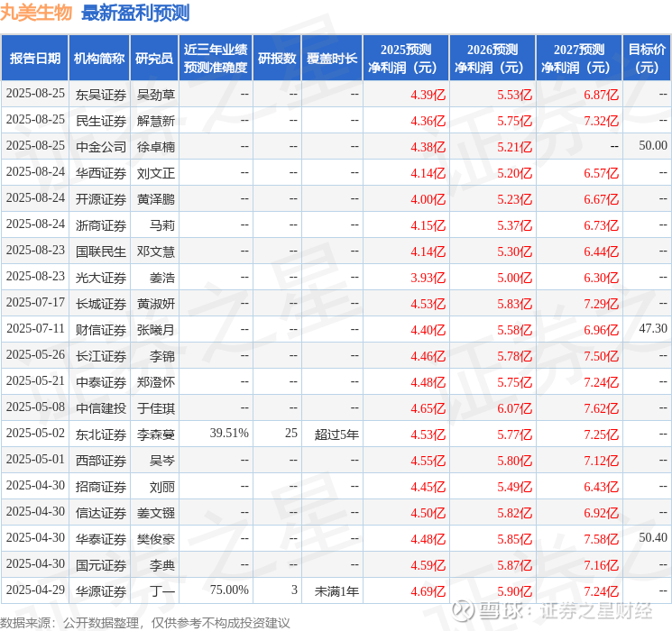Select the 东吴证券 institution cell
Image resolution: width=672 pixels, height=631 pixels.
click(101, 95)
